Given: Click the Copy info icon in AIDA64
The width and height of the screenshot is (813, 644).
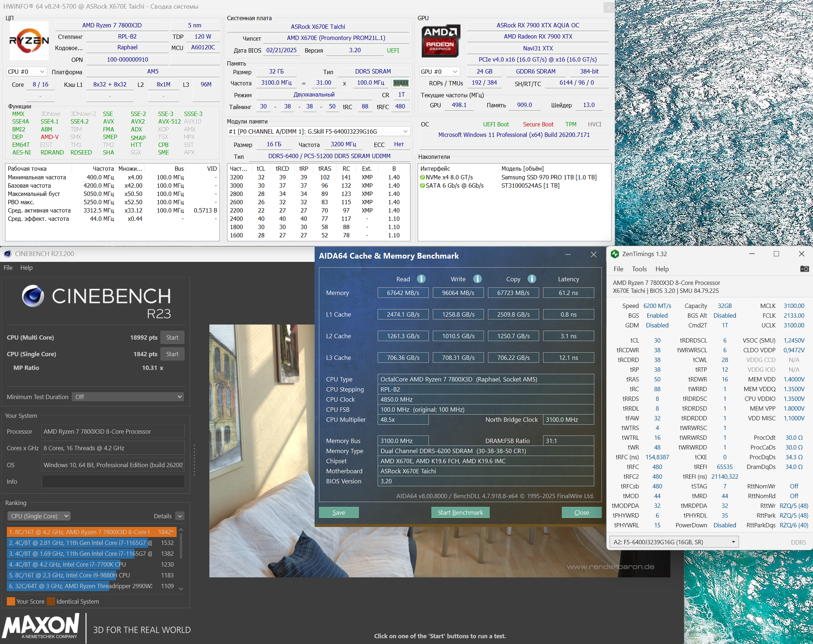Looking at the screenshot, I should 532,279.
